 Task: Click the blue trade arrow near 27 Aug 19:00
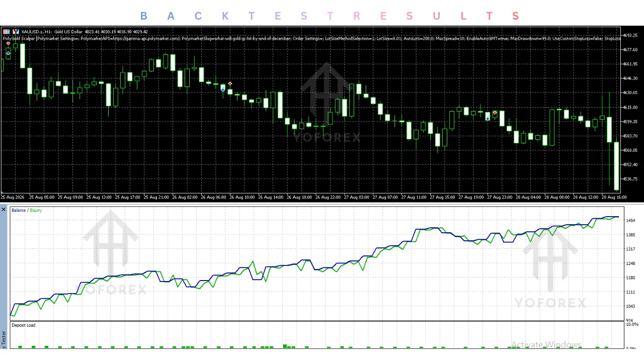pyautogui.click(x=488, y=118)
